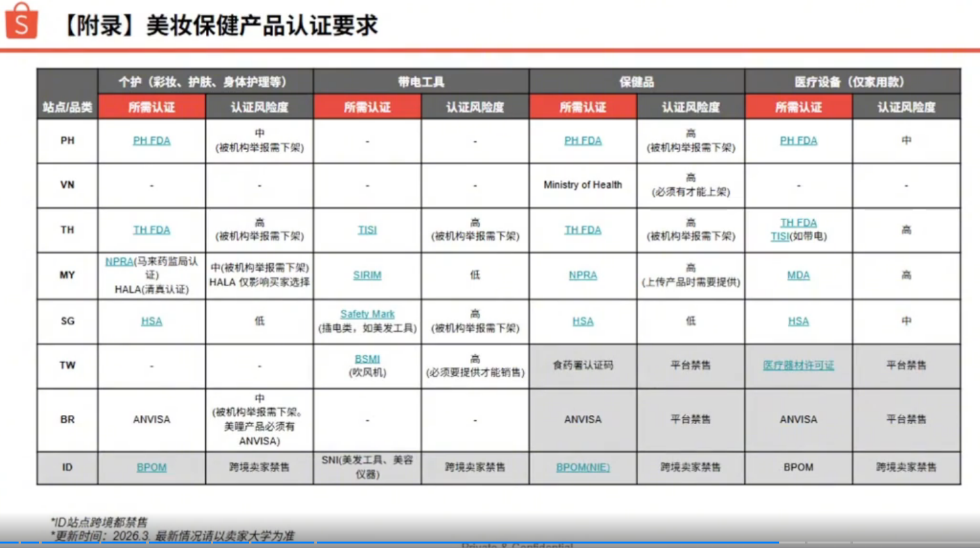Select the VN row label

click(x=67, y=185)
